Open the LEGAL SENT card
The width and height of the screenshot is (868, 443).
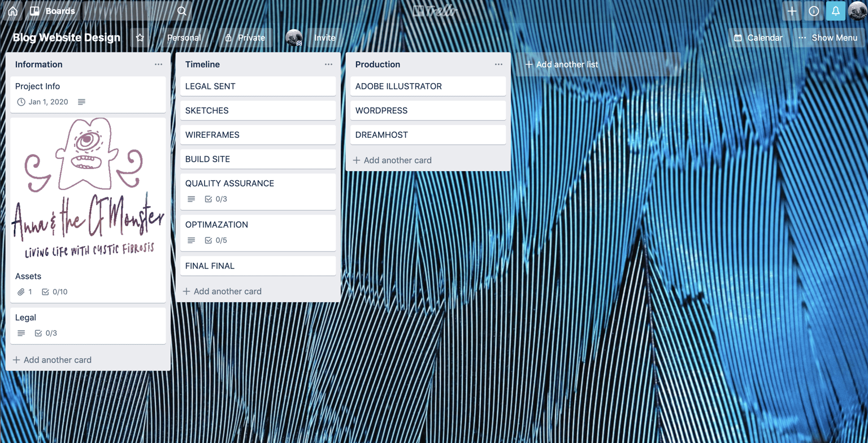click(258, 86)
